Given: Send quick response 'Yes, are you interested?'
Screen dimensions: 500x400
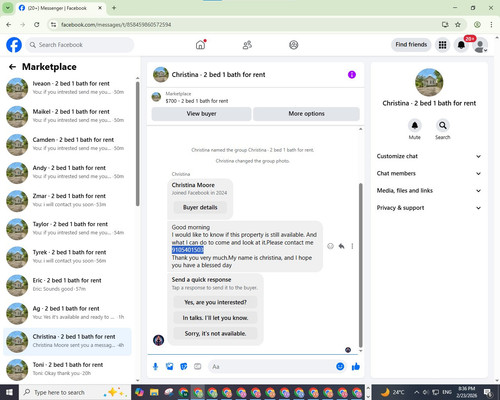Looking at the screenshot, I should (215, 302).
